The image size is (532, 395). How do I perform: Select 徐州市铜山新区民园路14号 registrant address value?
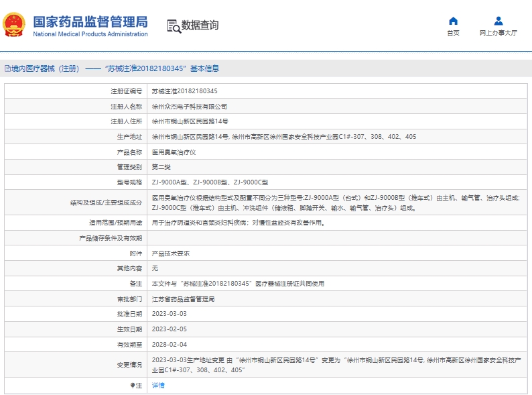pyautogui.click(x=190, y=121)
